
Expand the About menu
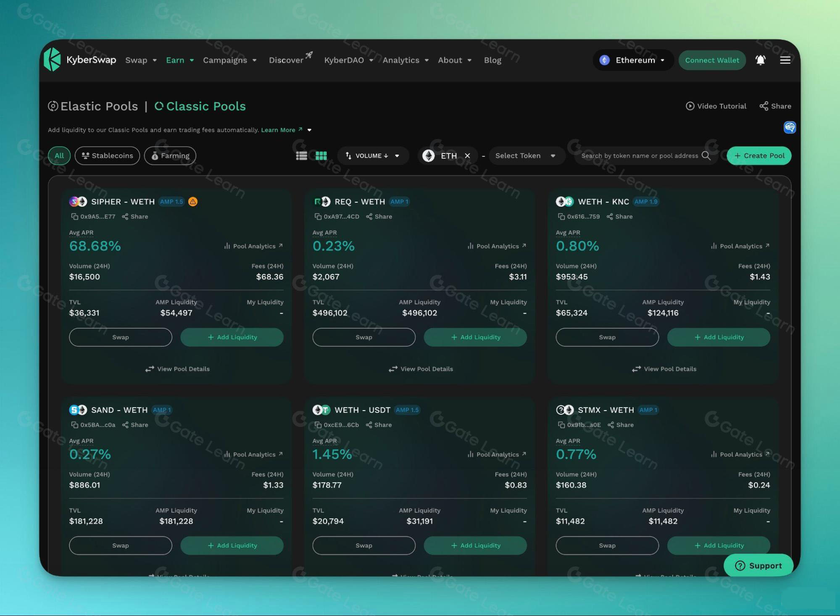(455, 60)
